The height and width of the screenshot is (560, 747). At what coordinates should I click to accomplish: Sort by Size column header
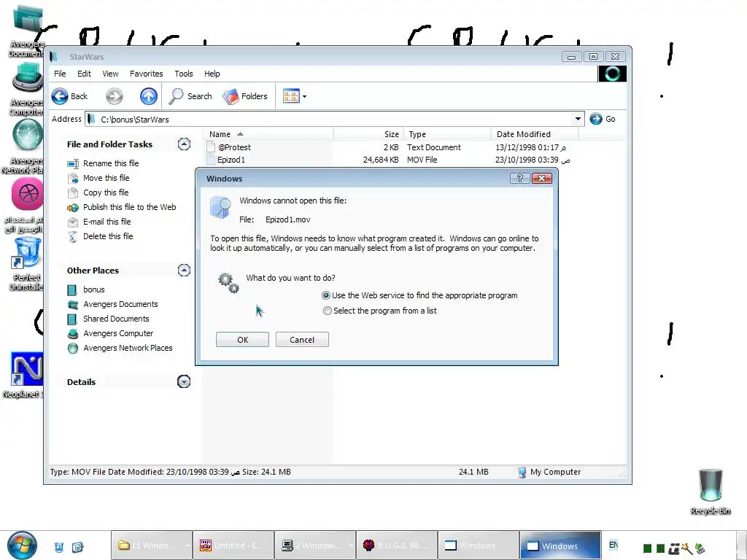(368, 134)
